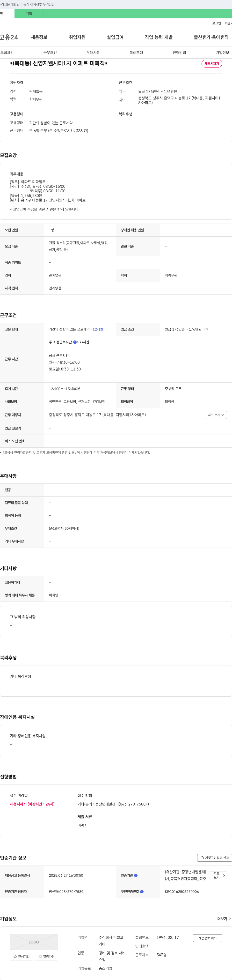Jump to 전형방법 section tab
The height and width of the screenshot is (980, 232).
pyautogui.click(x=179, y=53)
